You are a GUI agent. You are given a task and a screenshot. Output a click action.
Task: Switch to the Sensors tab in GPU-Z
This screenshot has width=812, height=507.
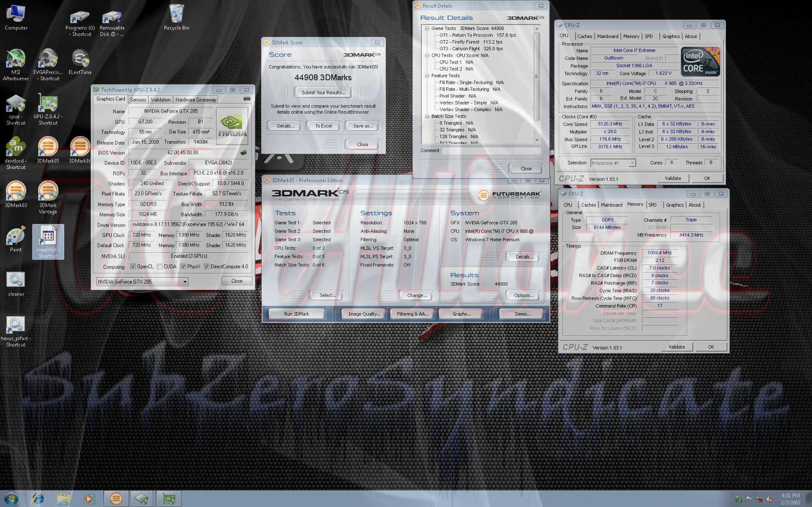click(x=138, y=99)
